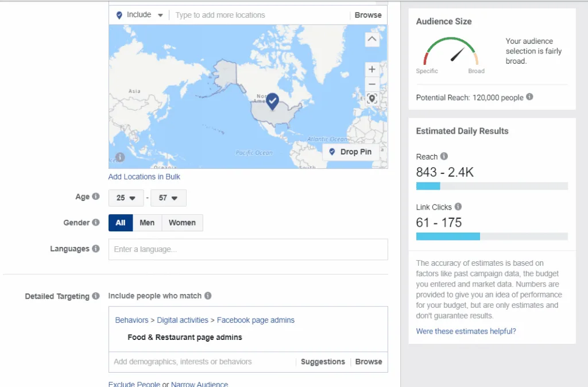Click Were these estimates helpful link
Screen dimensions: 588x387
466,331
